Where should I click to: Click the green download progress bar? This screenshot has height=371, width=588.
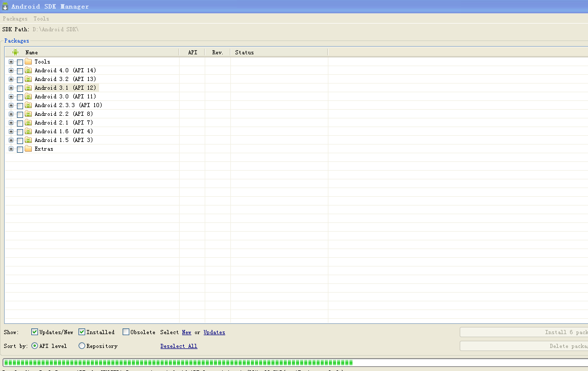[178, 362]
